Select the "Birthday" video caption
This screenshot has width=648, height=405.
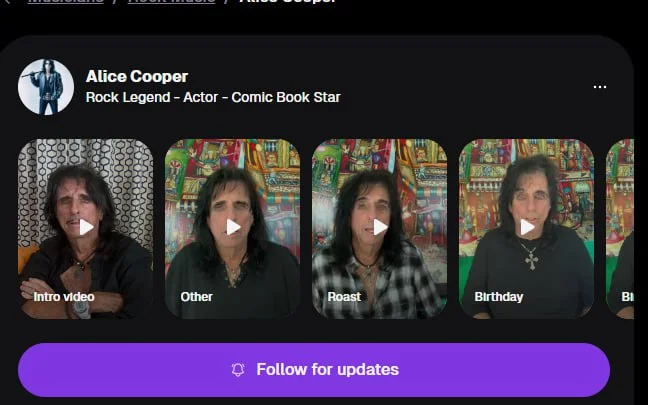click(x=499, y=296)
